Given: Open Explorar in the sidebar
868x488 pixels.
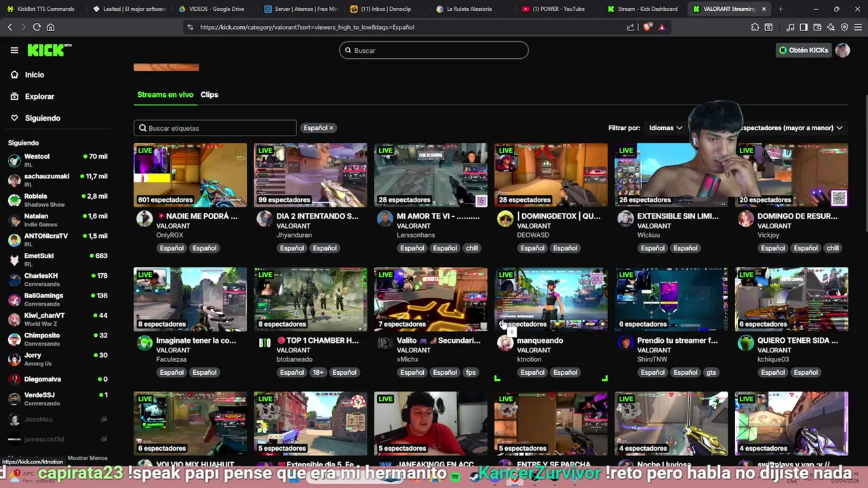Looking at the screenshot, I should tap(40, 96).
